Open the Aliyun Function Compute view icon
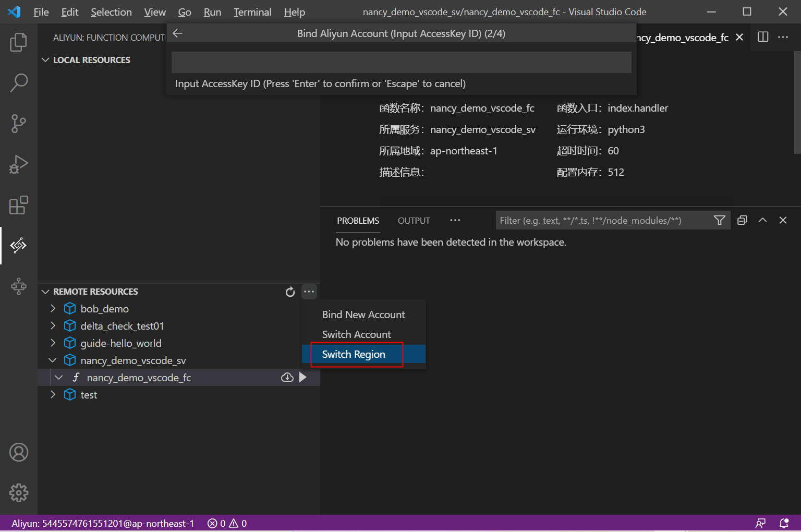Image resolution: width=801 pixels, height=532 pixels. [x=19, y=245]
